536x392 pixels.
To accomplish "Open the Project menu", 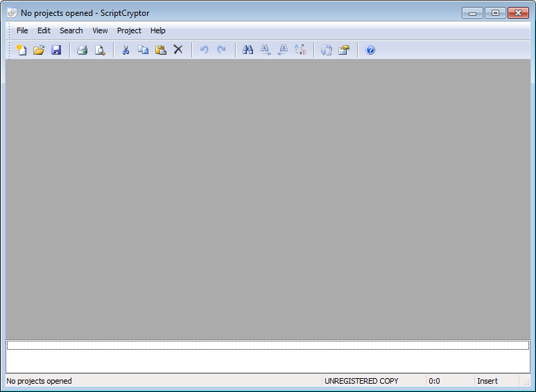I will coord(129,30).
